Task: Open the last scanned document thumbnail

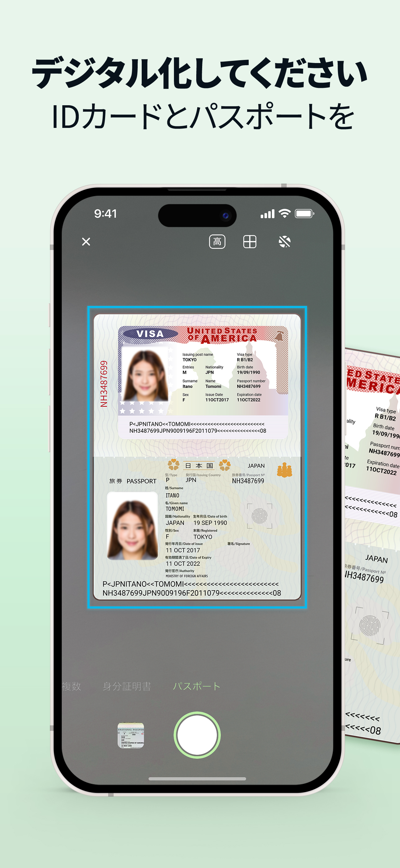Action: coord(131,735)
